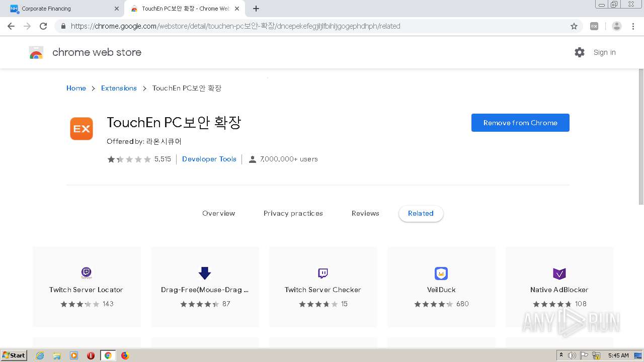Go back to previous page
Screen dimensions: 644x362
(x=11, y=26)
